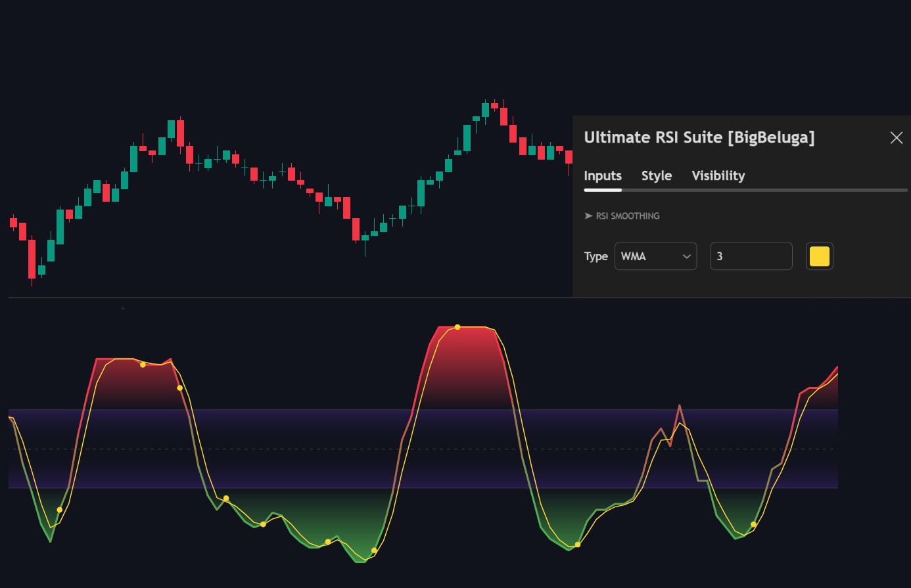Image resolution: width=911 pixels, height=588 pixels.
Task: Switch to the Inputs tab
Action: [603, 175]
